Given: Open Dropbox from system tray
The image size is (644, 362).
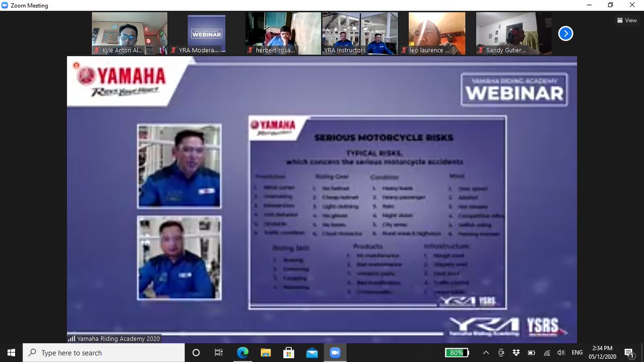Looking at the screenshot, I should pyautogui.click(x=516, y=352).
